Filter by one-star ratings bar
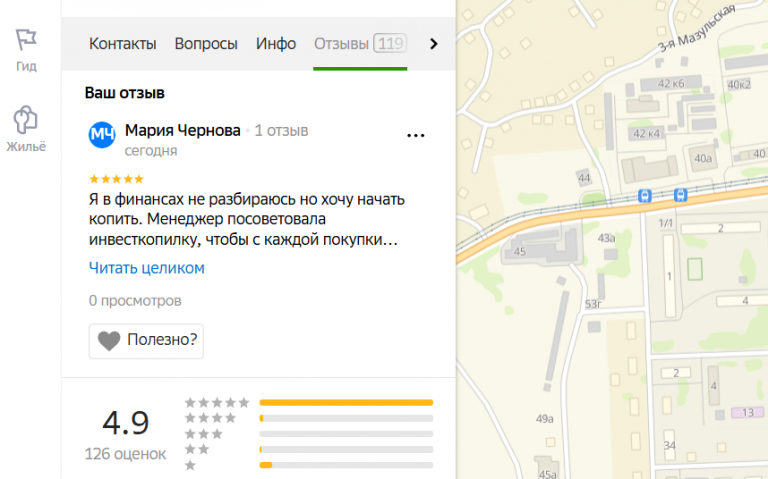 (346, 465)
